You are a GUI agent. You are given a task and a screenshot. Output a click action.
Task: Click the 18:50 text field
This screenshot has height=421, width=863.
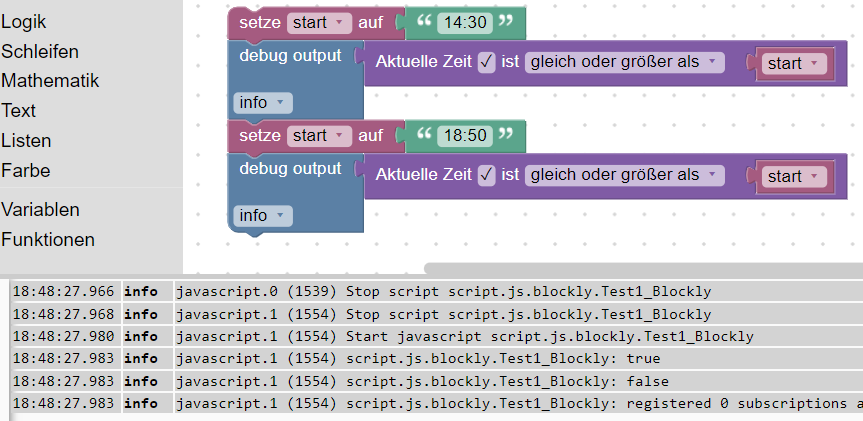(x=465, y=135)
